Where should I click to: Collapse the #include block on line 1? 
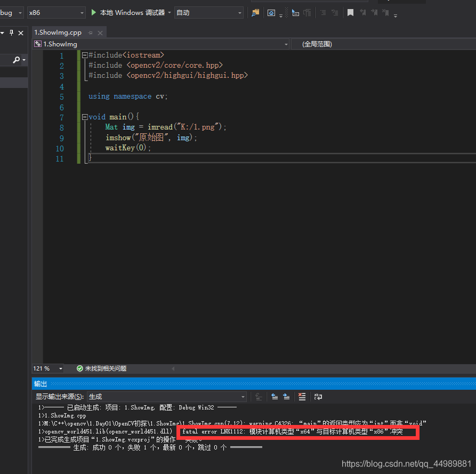point(85,55)
